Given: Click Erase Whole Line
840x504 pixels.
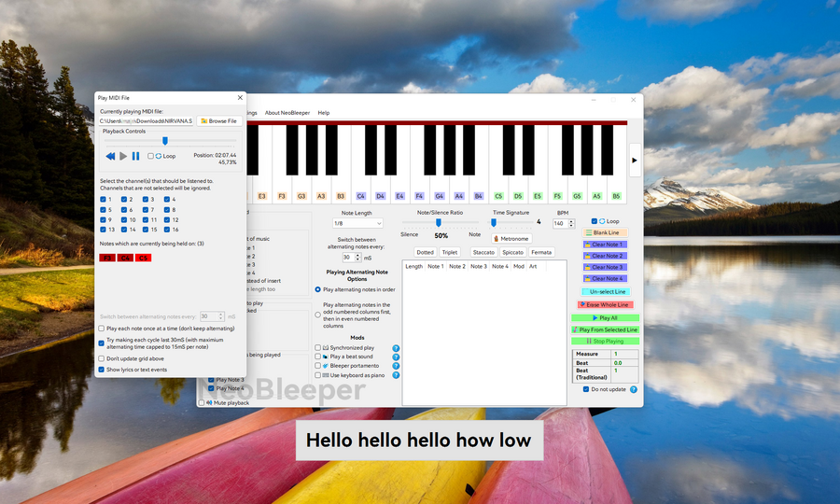Looking at the screenshot, I should click(x=606, y=305).
